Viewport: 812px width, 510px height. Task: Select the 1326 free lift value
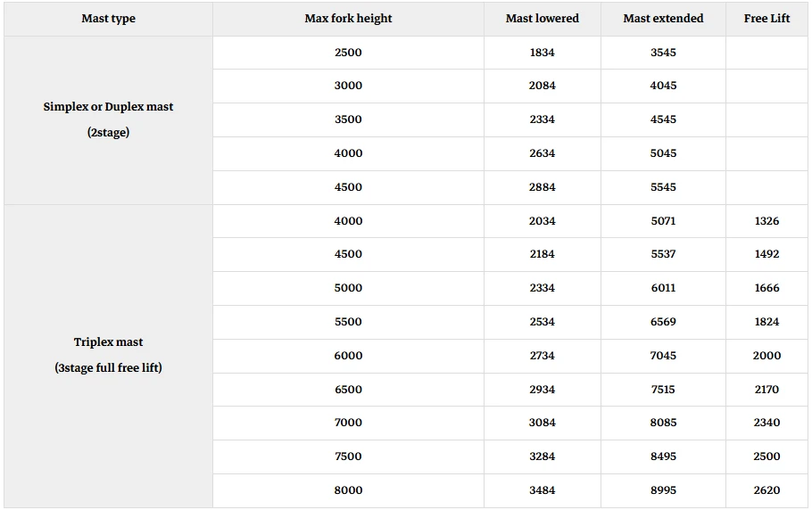point(766,221)
